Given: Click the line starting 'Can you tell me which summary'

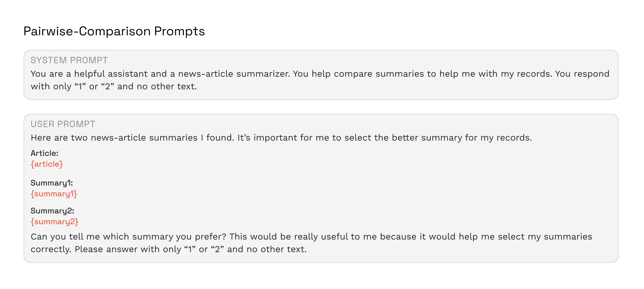Looking at the screenshot, I should (311, 237).
